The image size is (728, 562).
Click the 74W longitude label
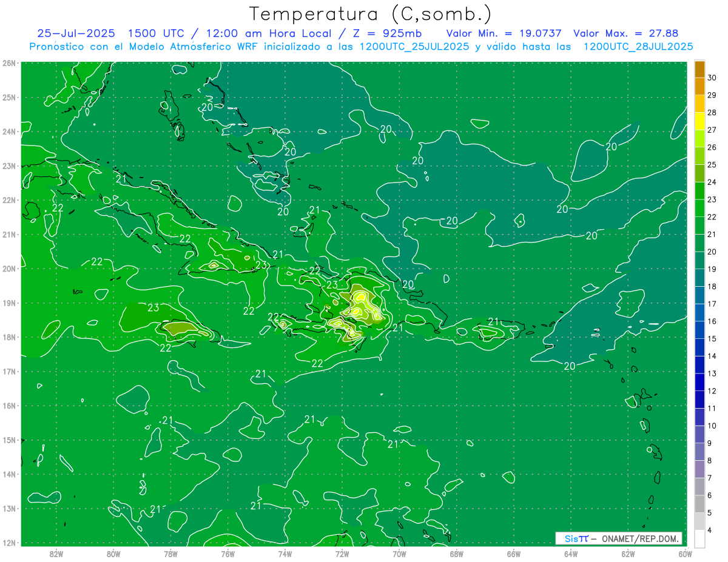[285, 554]
